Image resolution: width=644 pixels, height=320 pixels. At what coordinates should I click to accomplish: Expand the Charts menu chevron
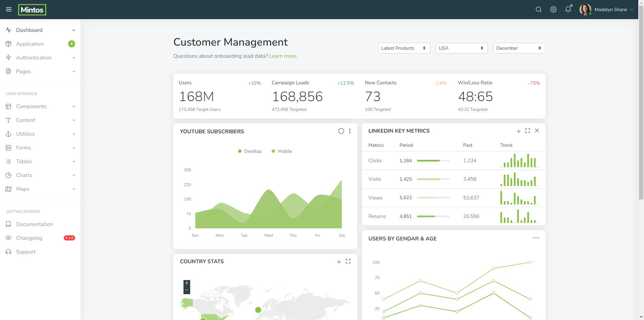tap(74, 175)
